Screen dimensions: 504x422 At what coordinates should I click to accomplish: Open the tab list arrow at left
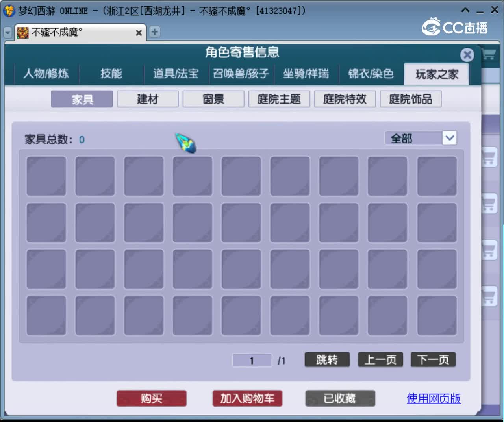8,32
